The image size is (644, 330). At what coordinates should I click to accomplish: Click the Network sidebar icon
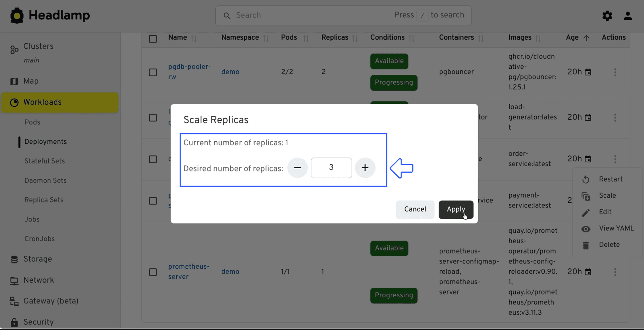click(14, 281)
